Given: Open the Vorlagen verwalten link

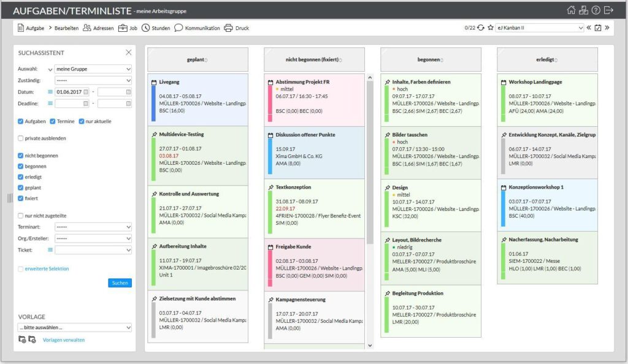Looking at the screenshot, I should pyautogui.click(x=64, y=340).
